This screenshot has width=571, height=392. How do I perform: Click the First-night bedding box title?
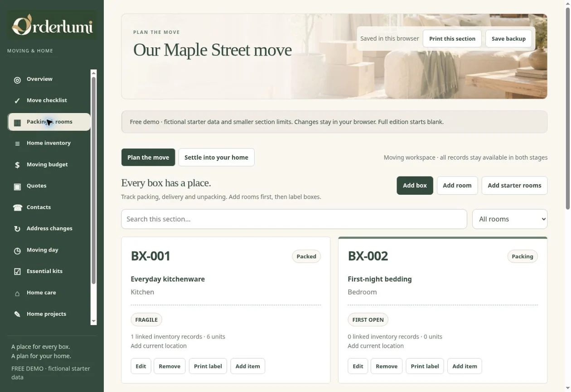(380, 279)
